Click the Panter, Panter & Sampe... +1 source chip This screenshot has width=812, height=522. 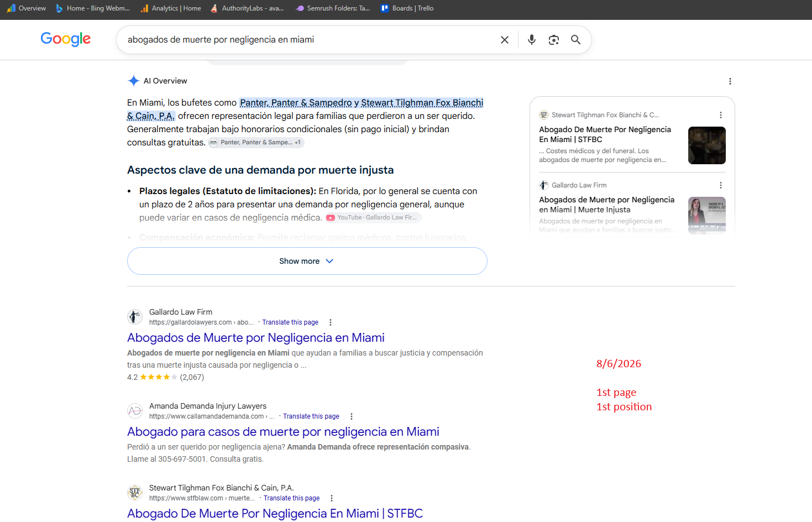256,143
